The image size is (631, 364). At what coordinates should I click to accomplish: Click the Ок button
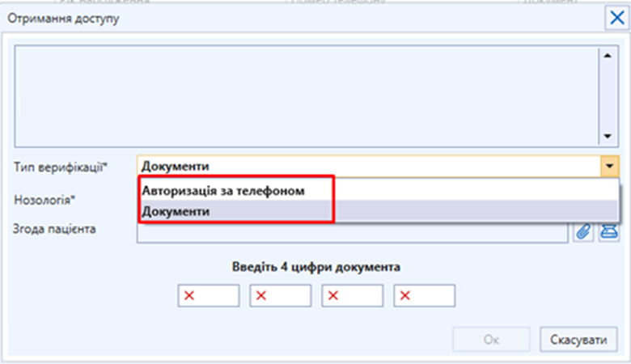(491, 340)
